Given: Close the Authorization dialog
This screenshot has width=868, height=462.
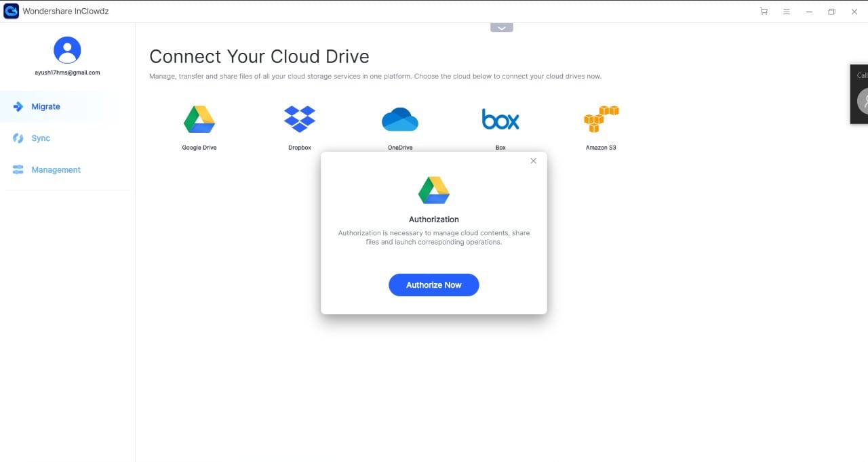Looking at the screenshot, I should [533, 161].
